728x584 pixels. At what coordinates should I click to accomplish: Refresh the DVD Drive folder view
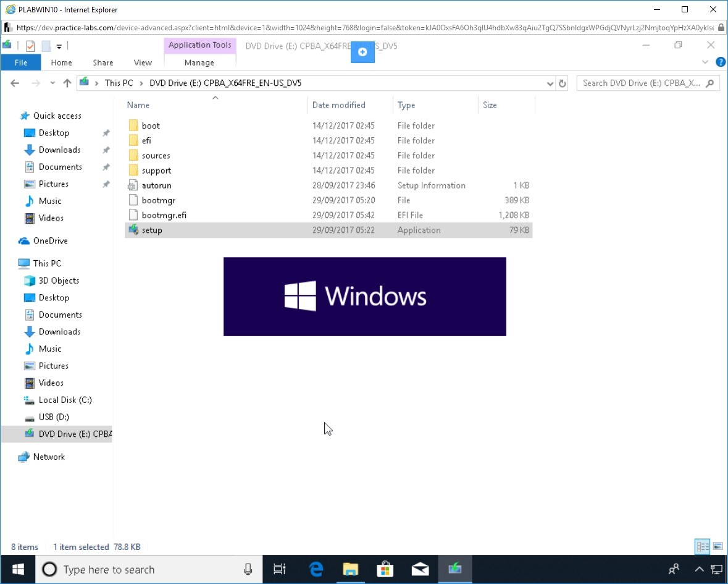pos(563,83)
